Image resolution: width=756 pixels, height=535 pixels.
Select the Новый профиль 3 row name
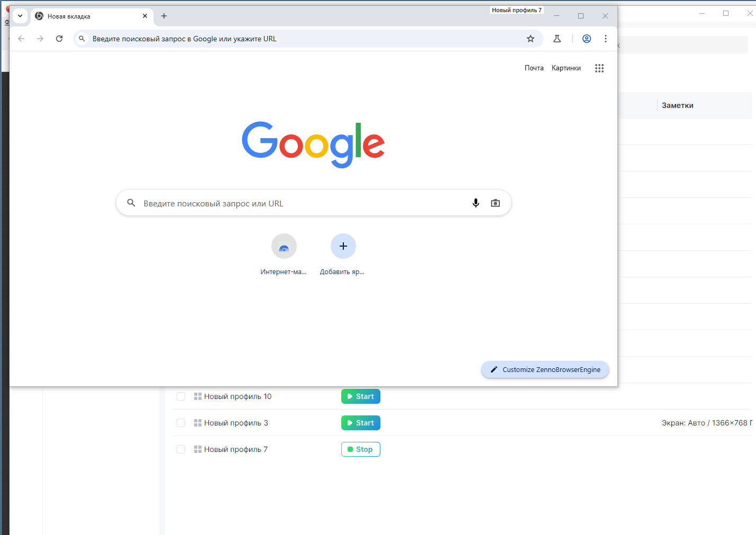(236, 423)
